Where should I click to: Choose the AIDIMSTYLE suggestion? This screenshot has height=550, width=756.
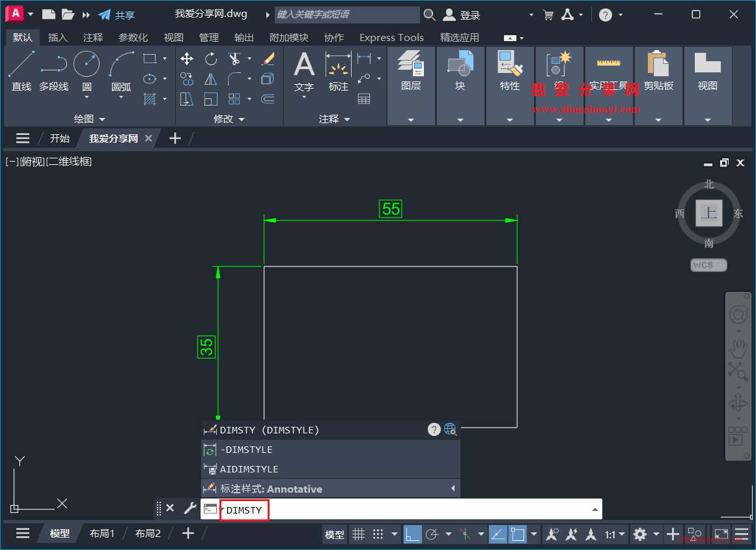coord(330,469)
